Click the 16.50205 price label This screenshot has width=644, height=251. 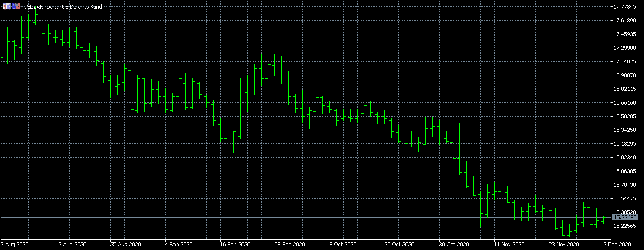tap(624, 116)
